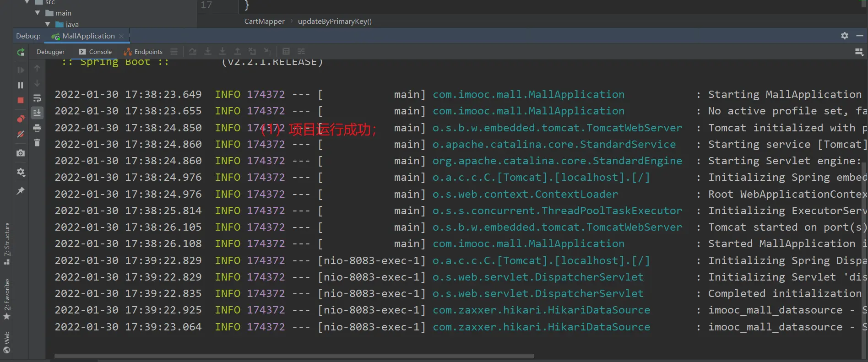This screenshot has width=868, height=362.
Task: Click the Print console output icon
Action: click(37, 128)
